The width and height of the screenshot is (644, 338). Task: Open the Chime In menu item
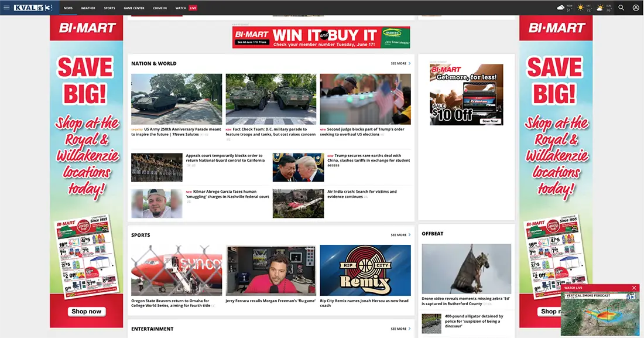[160, 8]
